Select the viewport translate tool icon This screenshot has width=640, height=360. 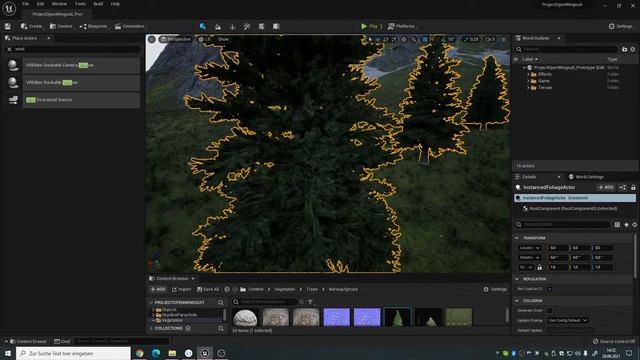tap(378, 39)
